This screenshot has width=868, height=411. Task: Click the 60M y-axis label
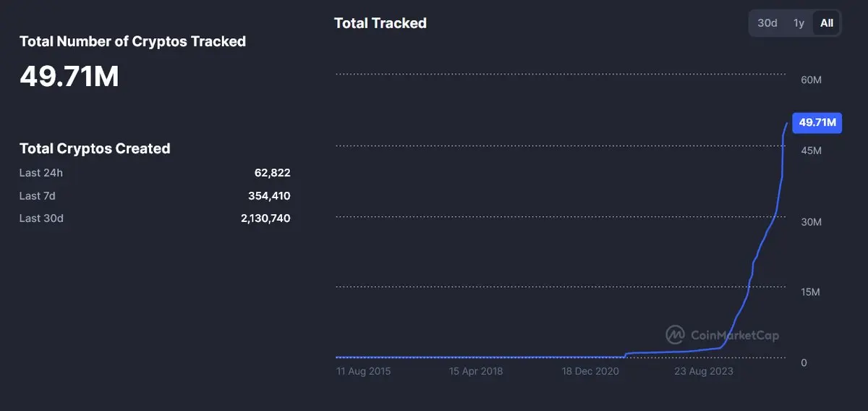pos(812,80)
